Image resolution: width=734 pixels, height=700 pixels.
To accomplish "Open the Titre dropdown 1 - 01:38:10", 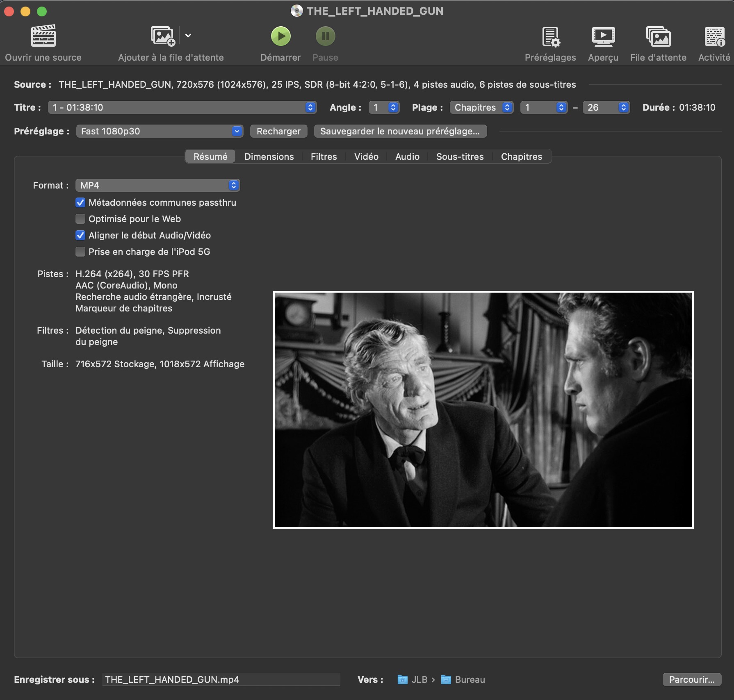I will (x=182, y=107).
